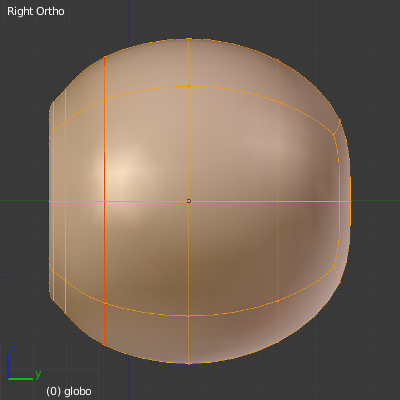Click the faint vertical edge on the mesh's right side
Viewport: 400px width, 400px height.
coord(278,201)
